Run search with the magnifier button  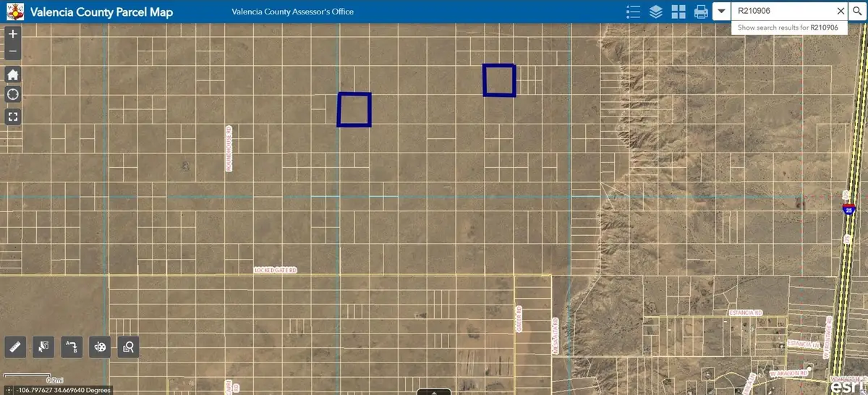click(856, 12)
